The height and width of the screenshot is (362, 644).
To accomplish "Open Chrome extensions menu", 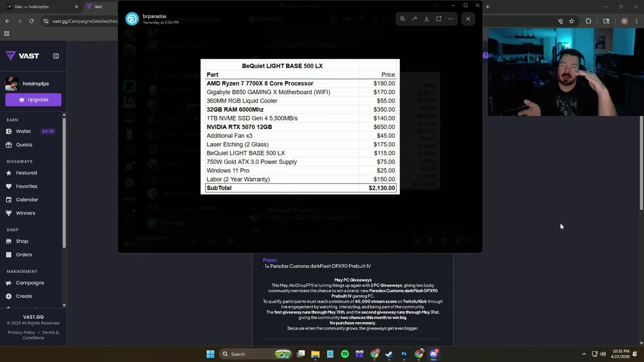I will pyautogui.click(x=588, y=21).
